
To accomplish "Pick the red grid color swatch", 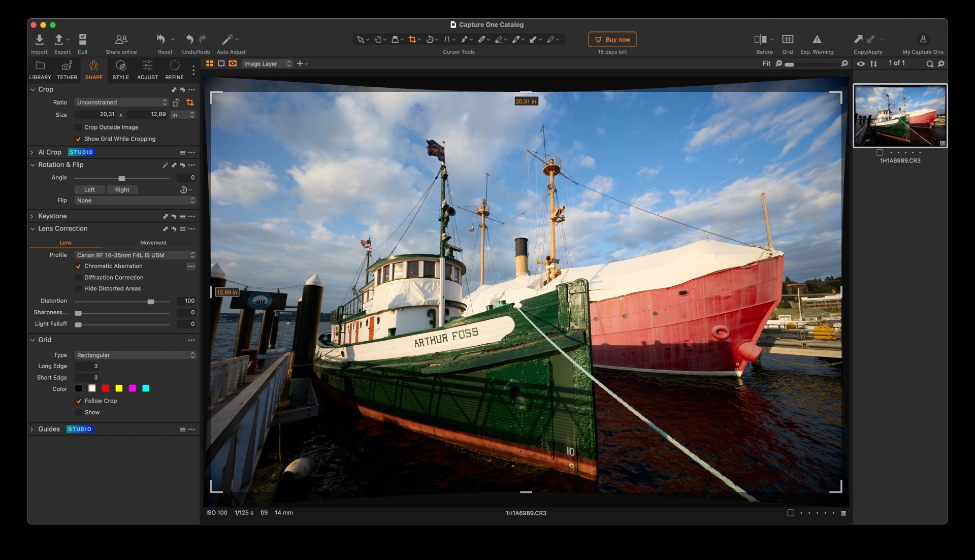I will click(x=106, y=389).
